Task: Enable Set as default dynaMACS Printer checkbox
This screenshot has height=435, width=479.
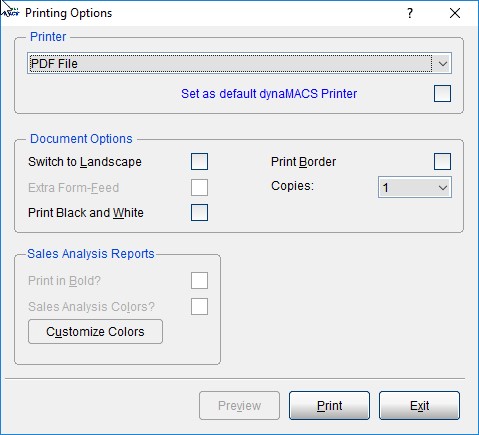Action: tap(442, 94)
